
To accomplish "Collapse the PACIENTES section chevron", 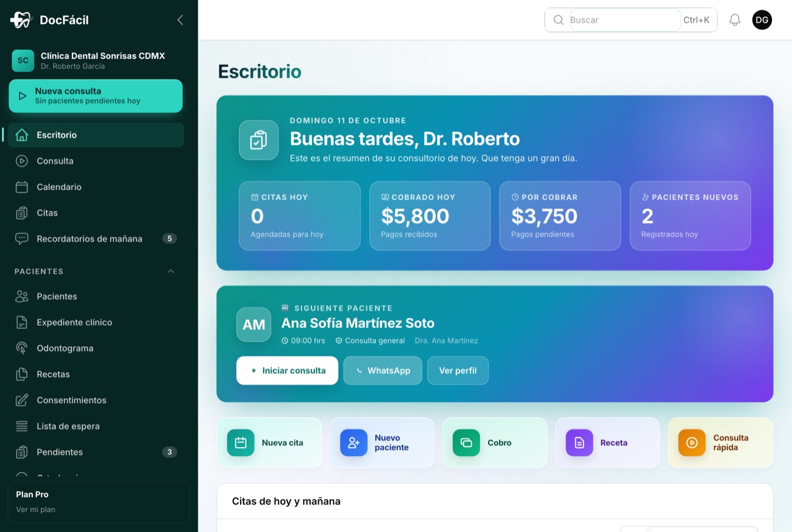I will click(x=171, y=271).
